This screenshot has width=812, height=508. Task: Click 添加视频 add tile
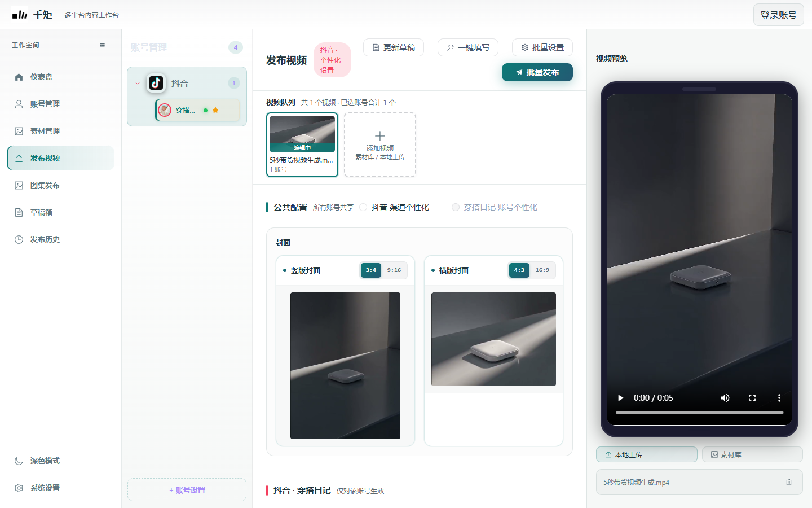click(380, 144)
